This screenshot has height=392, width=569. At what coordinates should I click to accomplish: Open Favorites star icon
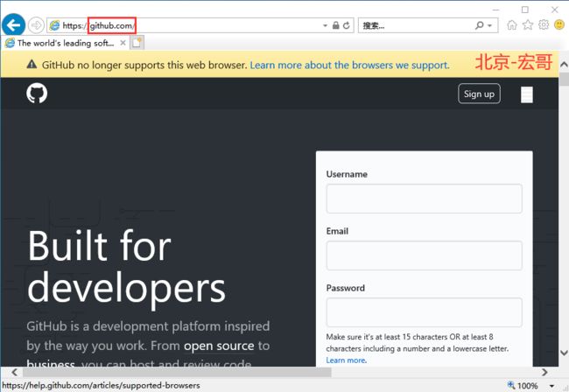click(528, 25)
